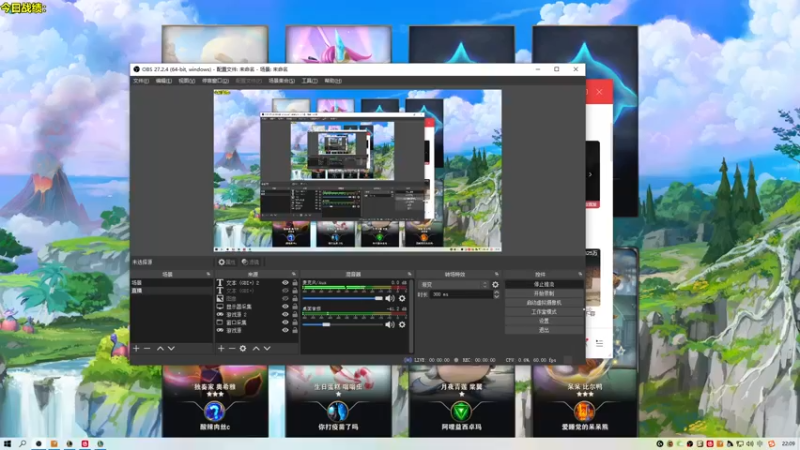This screenshot has width=800, height=450.
Task: Undock the 来源 panel via its float icon
Action: pos(293,274)
